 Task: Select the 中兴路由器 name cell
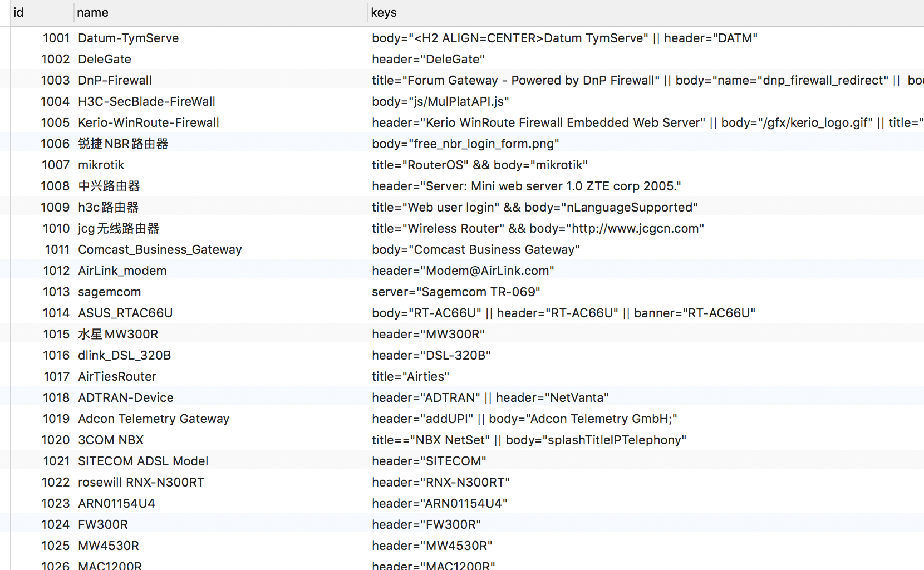point(221,186)
